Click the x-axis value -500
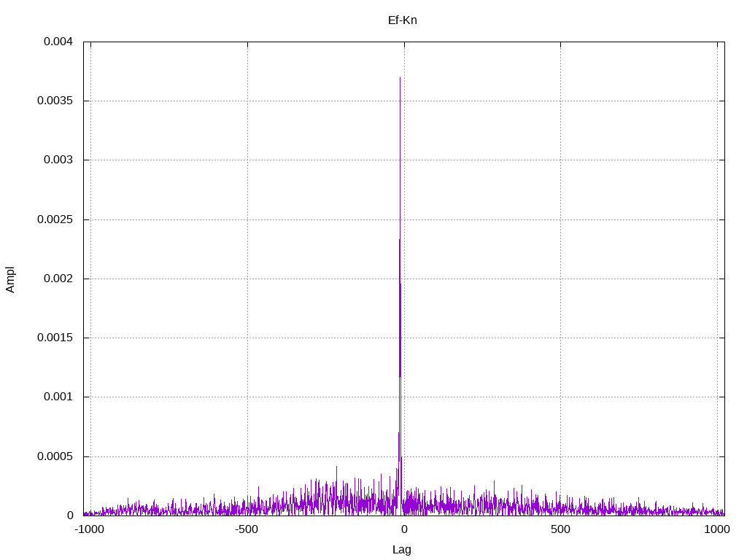Image resolution: width=747 pixels, height=560 pixels. pyautogui.click(x=247, y=529)
